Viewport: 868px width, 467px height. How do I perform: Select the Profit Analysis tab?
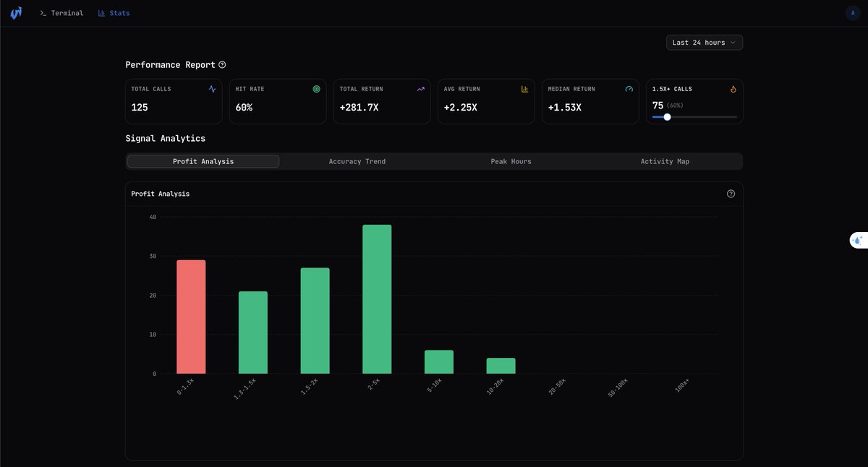(x=203, y=161)
